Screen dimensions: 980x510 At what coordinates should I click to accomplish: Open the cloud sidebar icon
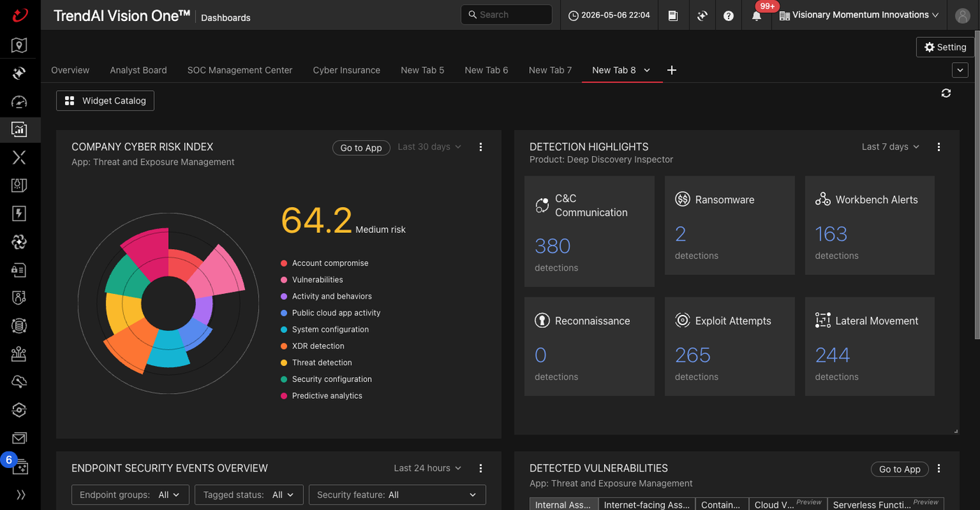[20, 381]
